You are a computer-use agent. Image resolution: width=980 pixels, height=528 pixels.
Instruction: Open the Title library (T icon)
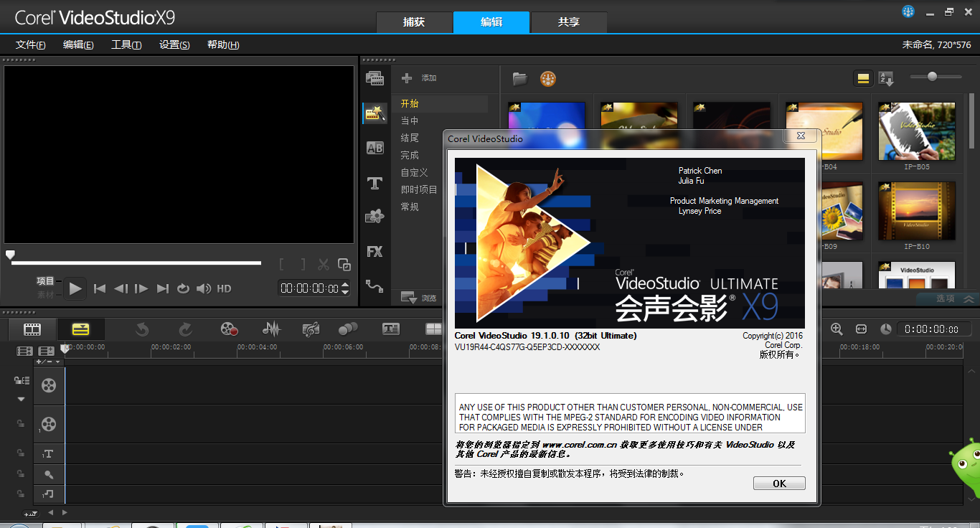[x=374, y=183]
